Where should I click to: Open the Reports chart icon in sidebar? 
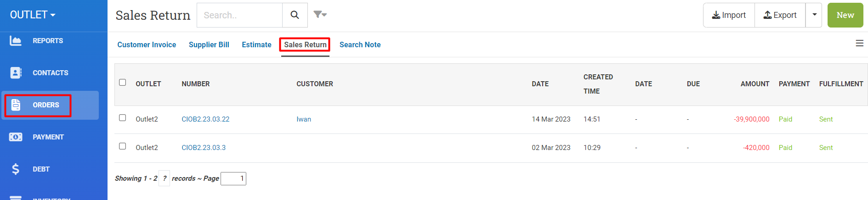pos(16,41)
